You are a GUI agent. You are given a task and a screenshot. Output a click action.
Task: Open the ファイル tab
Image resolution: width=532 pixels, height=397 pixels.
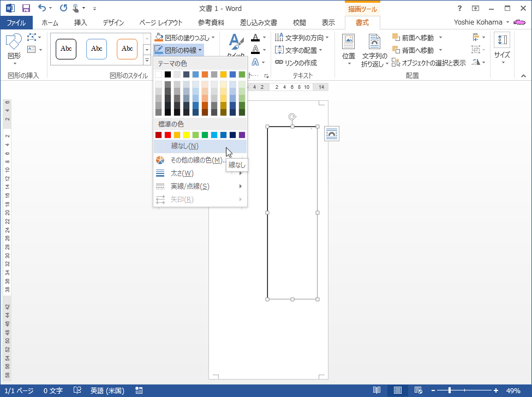pos(16,23)
